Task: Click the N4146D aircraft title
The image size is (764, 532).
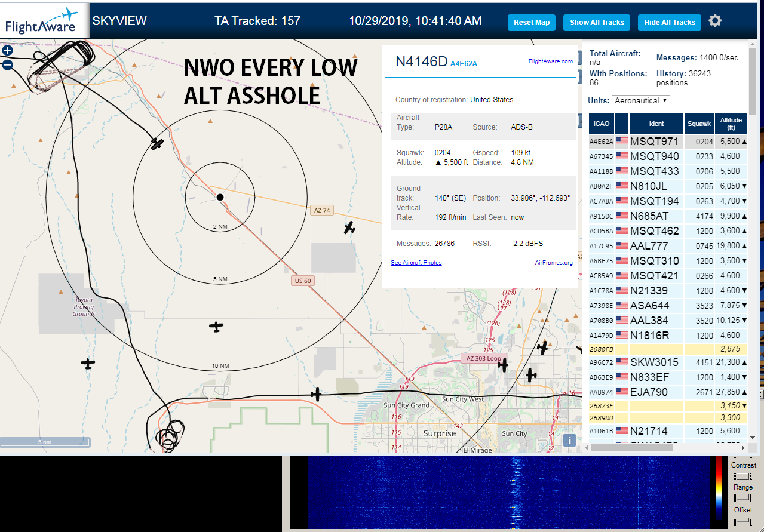Action: pyautogui.click(x=421, y=61)
